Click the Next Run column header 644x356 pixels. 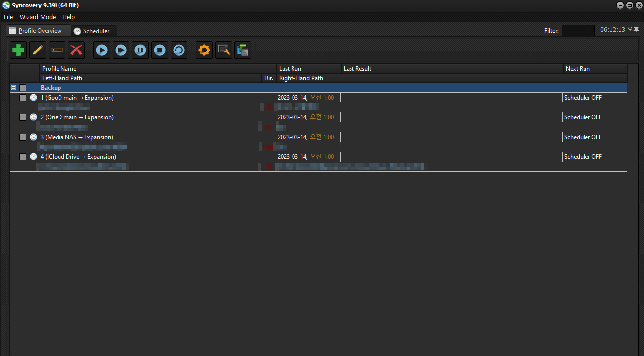(x=595, y=69)
